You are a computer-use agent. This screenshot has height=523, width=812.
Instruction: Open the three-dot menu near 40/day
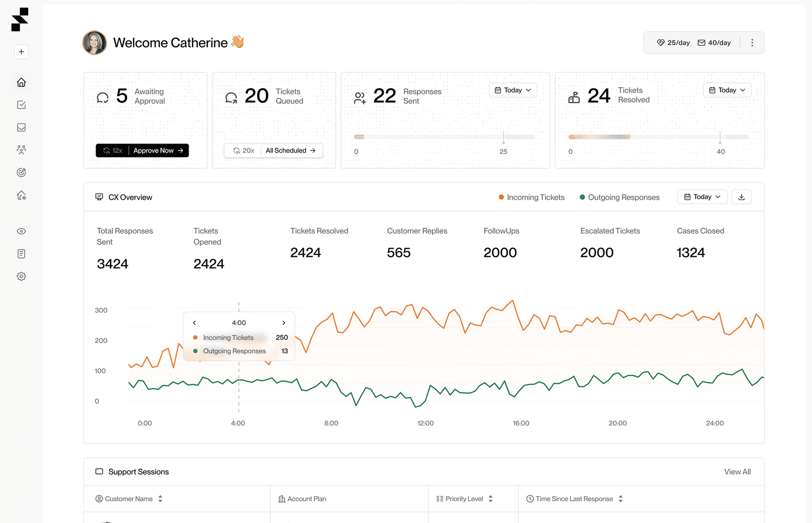point(752,42)
